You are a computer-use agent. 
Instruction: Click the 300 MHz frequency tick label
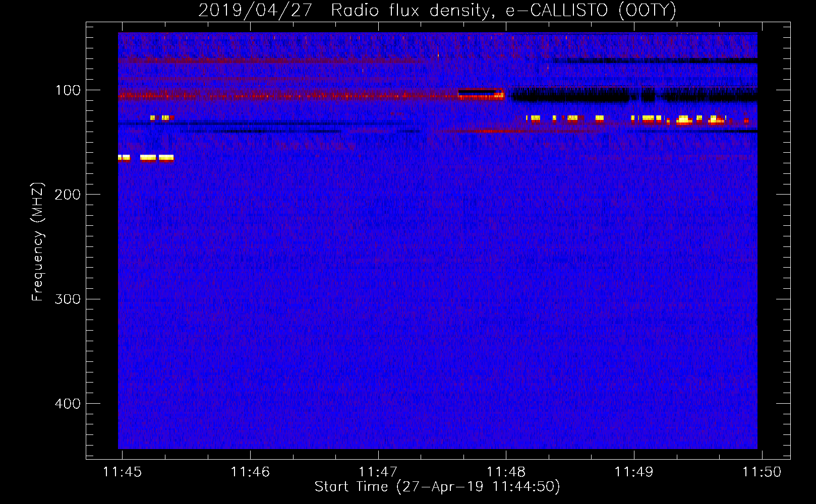[68, 299]
